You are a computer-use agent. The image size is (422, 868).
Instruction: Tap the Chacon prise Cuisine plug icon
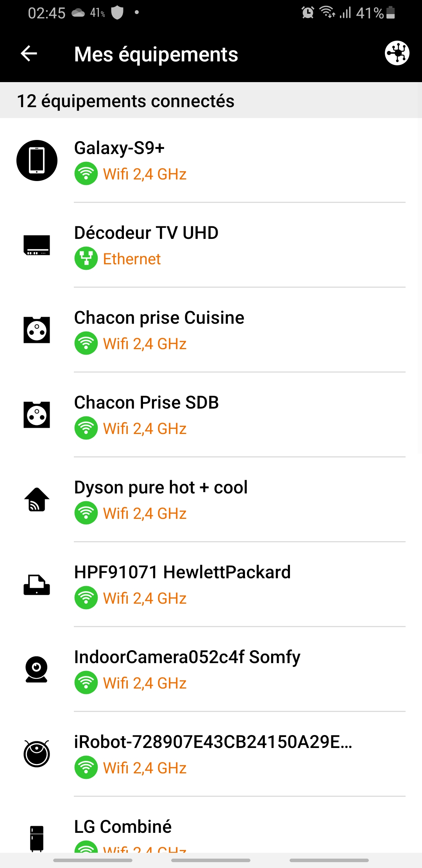(37, 330)
